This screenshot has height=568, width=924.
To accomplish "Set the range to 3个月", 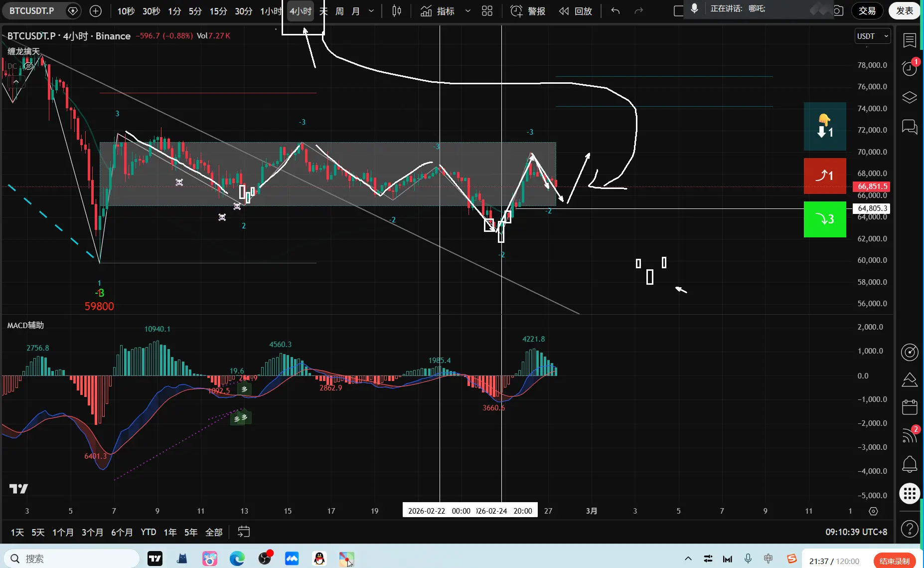I will pos(92,532).
